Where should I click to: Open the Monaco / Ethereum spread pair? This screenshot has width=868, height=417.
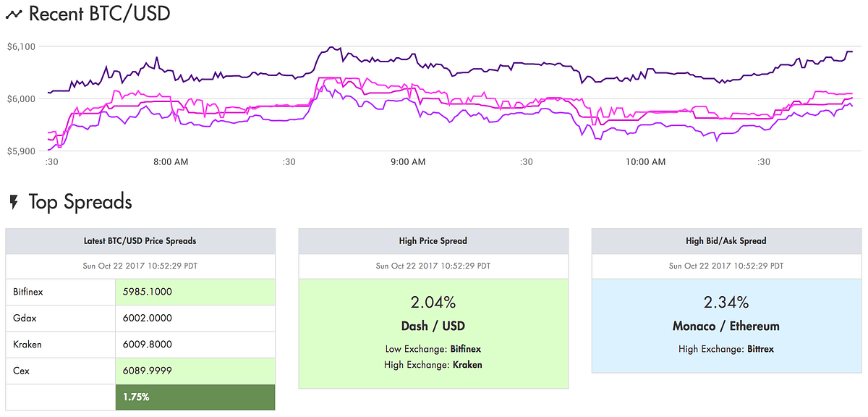click(x=726, y=326)
